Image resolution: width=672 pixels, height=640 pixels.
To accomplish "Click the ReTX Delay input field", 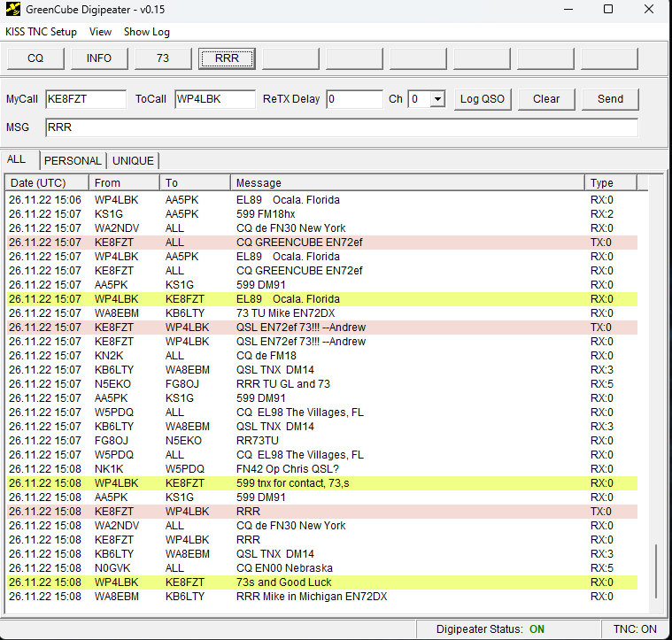I will click(354, 99).
